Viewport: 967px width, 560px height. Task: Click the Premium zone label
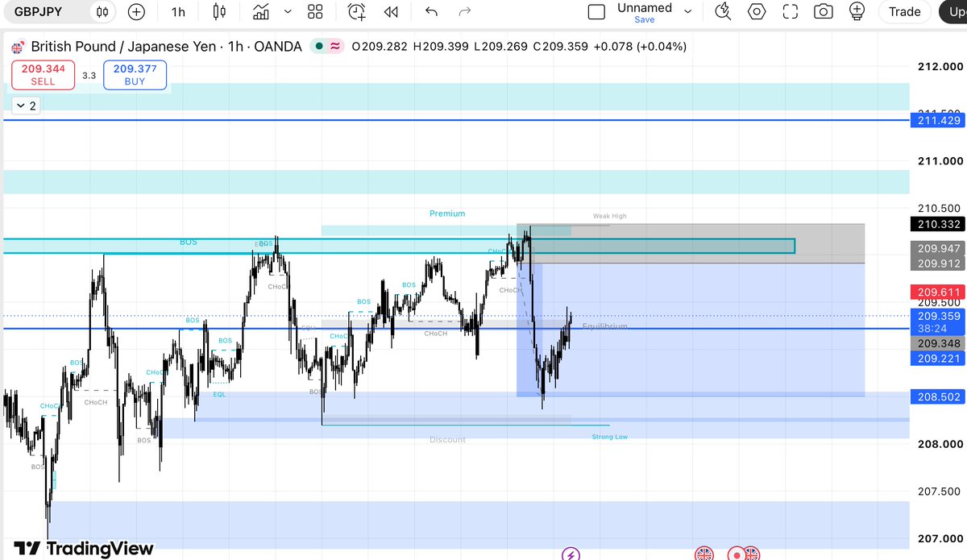[x=447, y=214]
